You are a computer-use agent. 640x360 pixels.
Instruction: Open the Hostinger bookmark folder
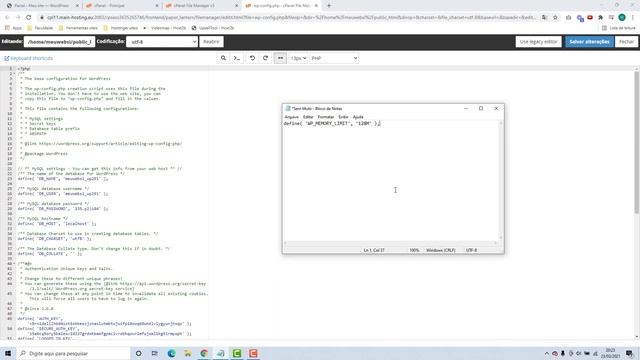click(x=120, y=28)
